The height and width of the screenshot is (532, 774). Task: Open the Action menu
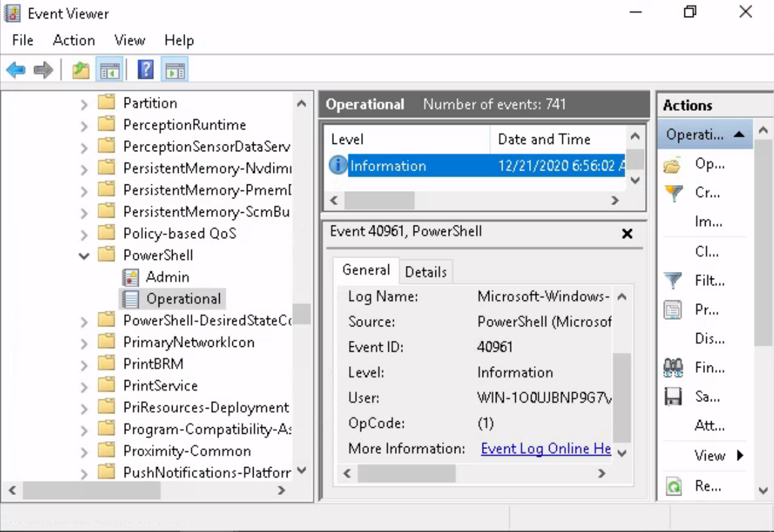tap(73, 40)
